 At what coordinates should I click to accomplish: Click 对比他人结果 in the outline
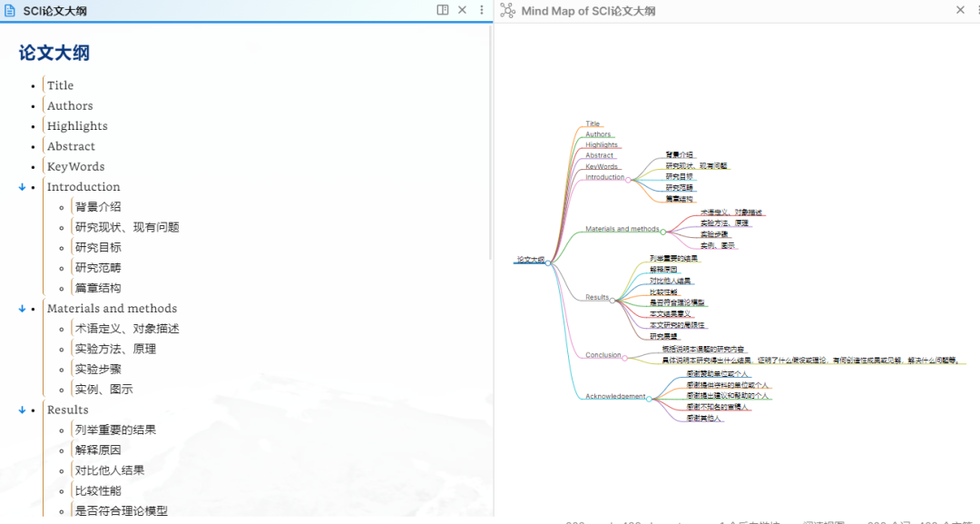[x=110, y=470]
